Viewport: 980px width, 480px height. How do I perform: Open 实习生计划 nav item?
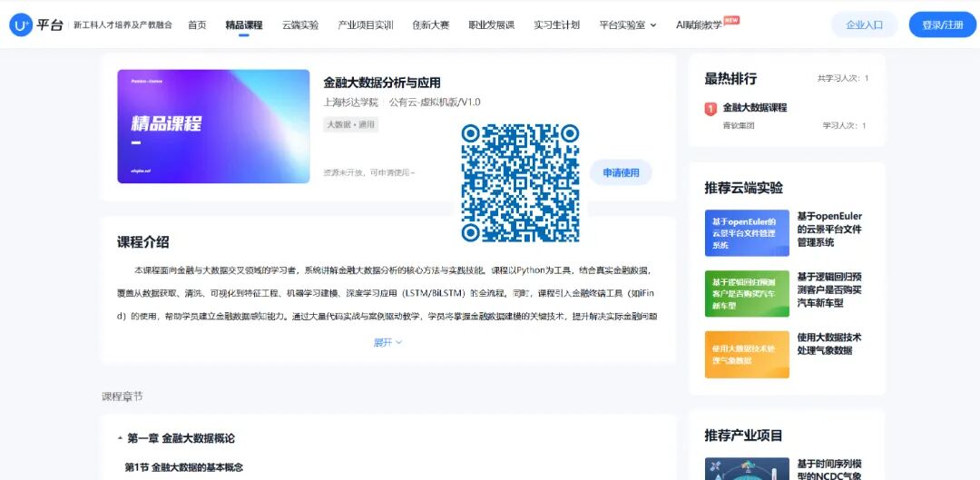[556, 25]
